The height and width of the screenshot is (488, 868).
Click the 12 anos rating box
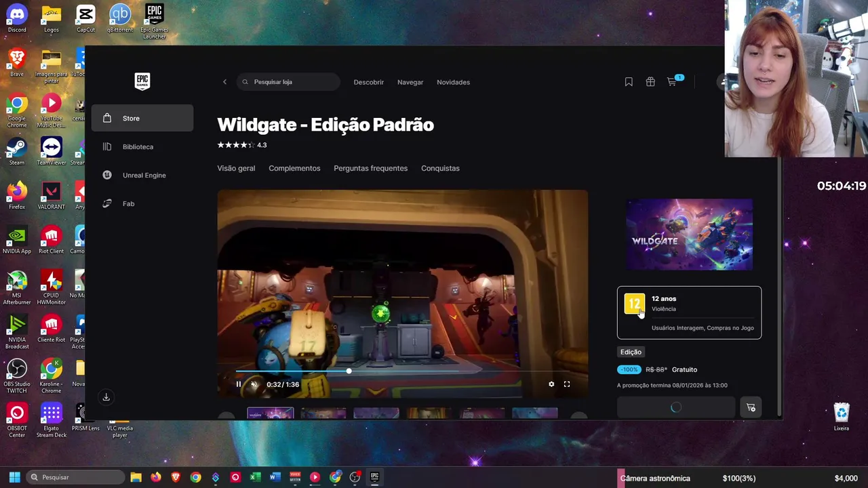click(690, 312)
